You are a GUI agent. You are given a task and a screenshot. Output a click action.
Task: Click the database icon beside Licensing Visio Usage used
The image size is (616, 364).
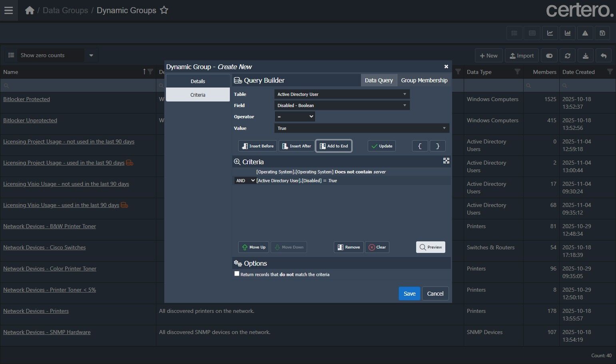tap(124, 205)
